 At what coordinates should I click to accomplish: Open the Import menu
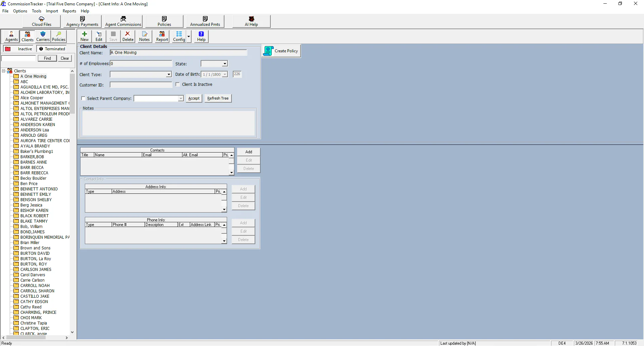(52, 11)
